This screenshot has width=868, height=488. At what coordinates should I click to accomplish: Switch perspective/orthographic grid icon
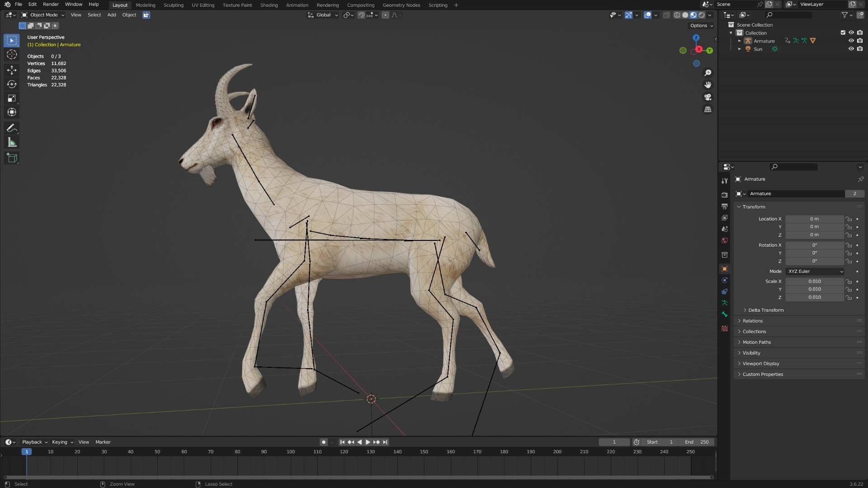point(708,109)
